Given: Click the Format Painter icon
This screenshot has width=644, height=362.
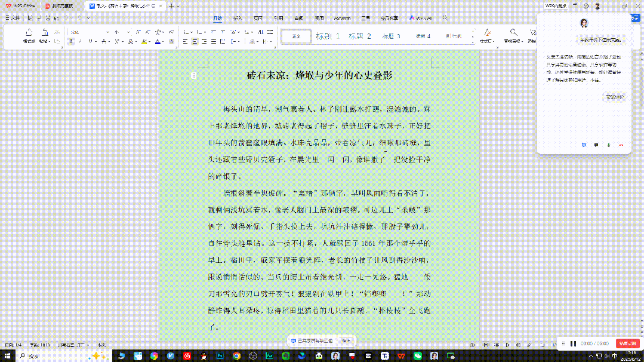Looking at the screenshot, I should 29,32.
